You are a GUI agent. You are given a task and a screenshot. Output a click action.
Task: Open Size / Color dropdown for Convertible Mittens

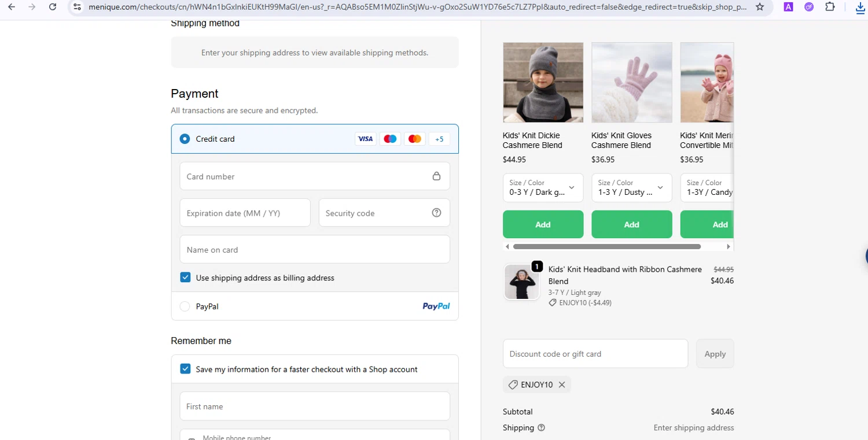point(707,187)
